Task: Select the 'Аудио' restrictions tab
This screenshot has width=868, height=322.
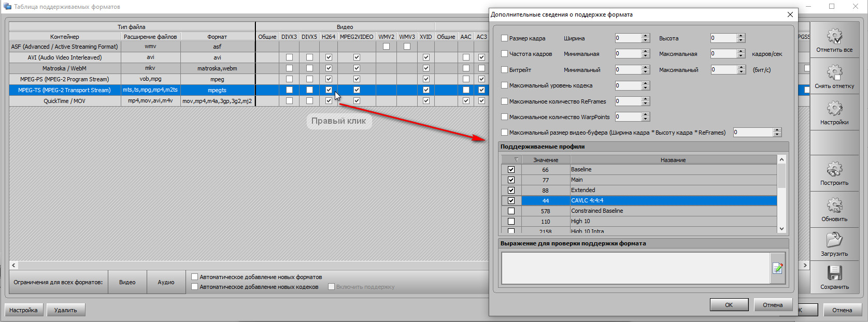Action: click(166, 282)
